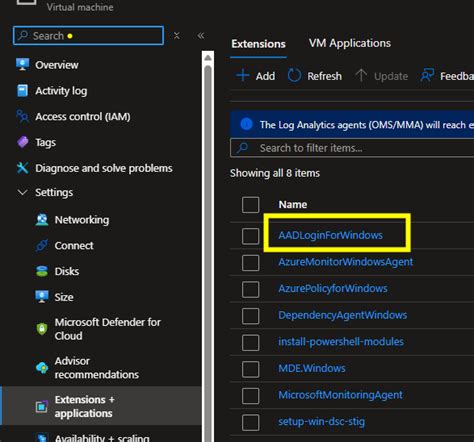The height and width of the screenshot is (442, 474).
Task: Open the Disks icon
Action: tap(42, 271)
